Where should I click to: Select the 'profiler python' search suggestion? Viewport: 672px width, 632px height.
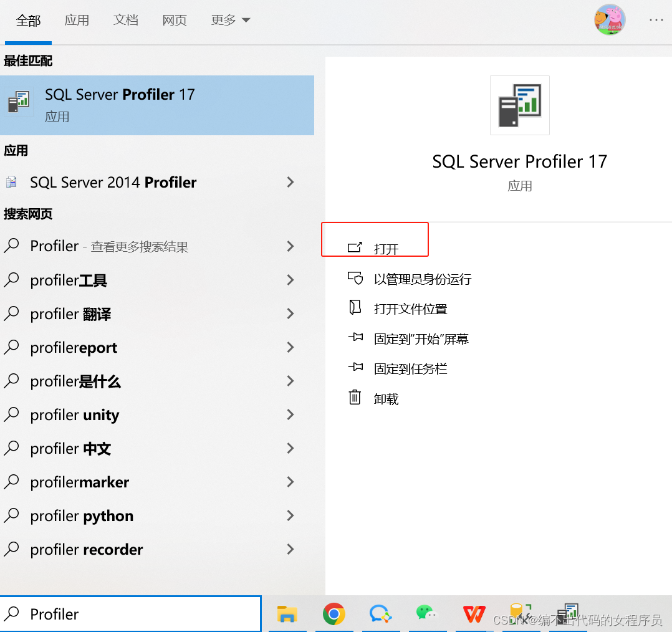pyautogui.click(x=157, y=515)
